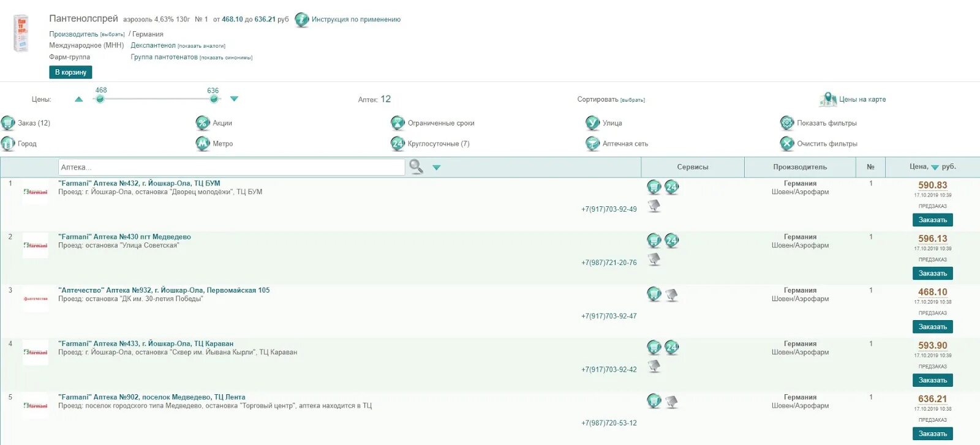Click map pin icon under Аптека №433
This screenshot has width=980, height=445.
click(654, 367)
